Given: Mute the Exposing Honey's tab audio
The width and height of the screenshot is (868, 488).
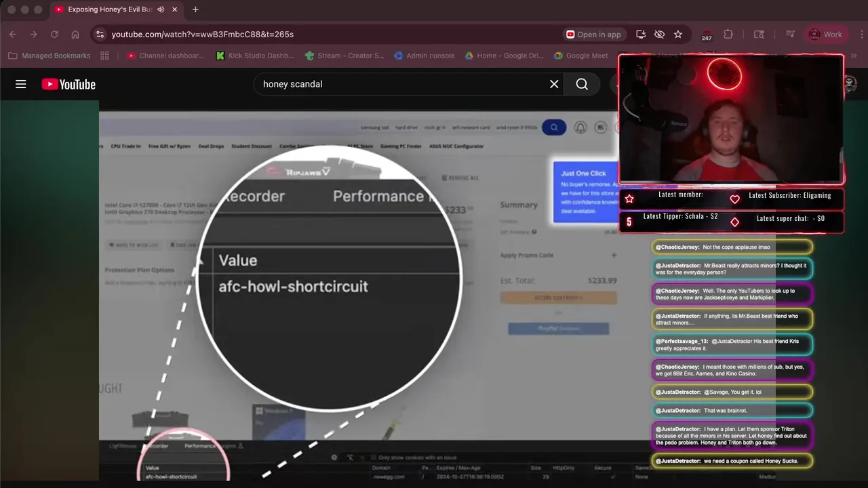Looking at the screenshot, I should (x=161, y=9).
